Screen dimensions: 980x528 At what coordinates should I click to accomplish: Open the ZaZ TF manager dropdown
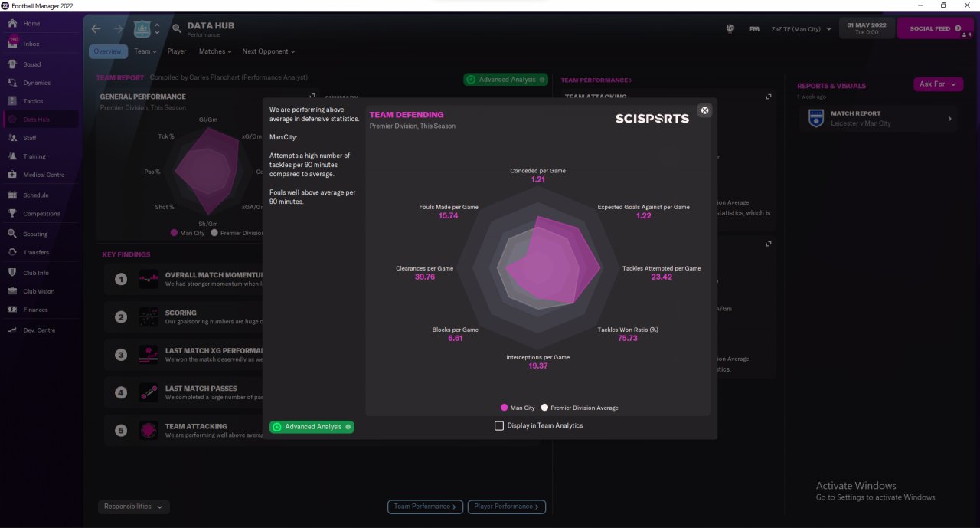pos(802,29)
